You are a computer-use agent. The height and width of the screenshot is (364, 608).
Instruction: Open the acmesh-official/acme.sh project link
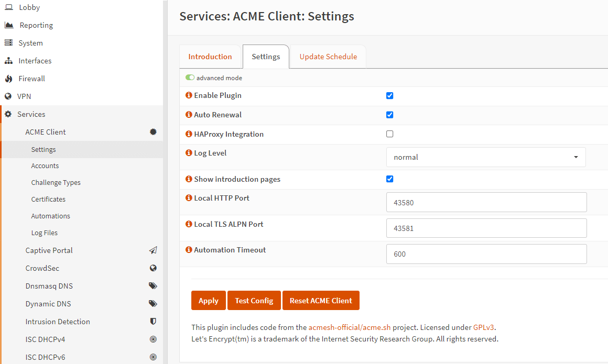click(x=350, y=327)
